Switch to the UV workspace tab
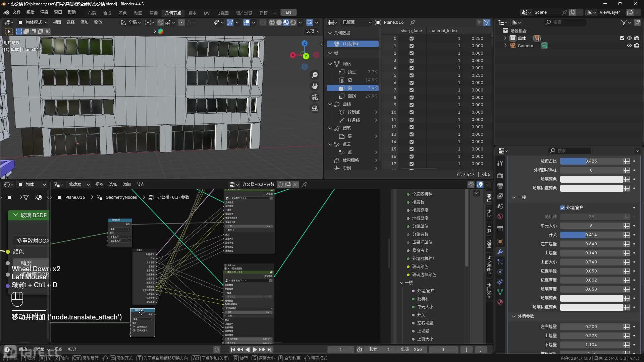The width and height of the screenshot is (644, 362). click(x=207, y=13)
